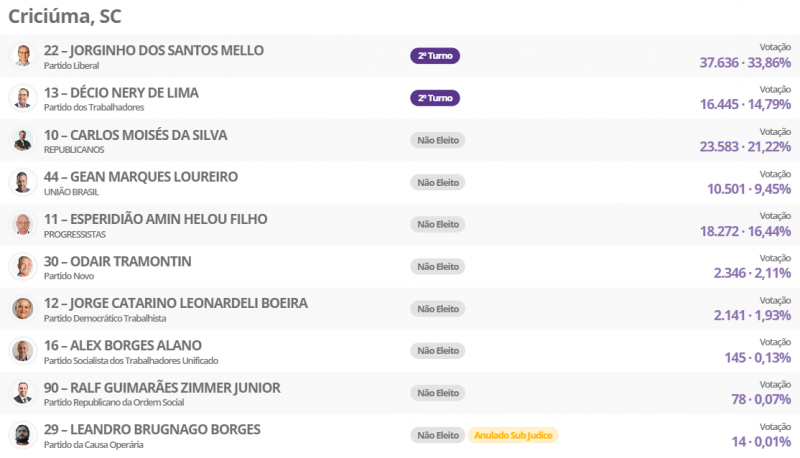Screen dimensions: 800x458
Task: Open Ralf Guimarães Zimmer Junior's photo
Action: [22, 393]
